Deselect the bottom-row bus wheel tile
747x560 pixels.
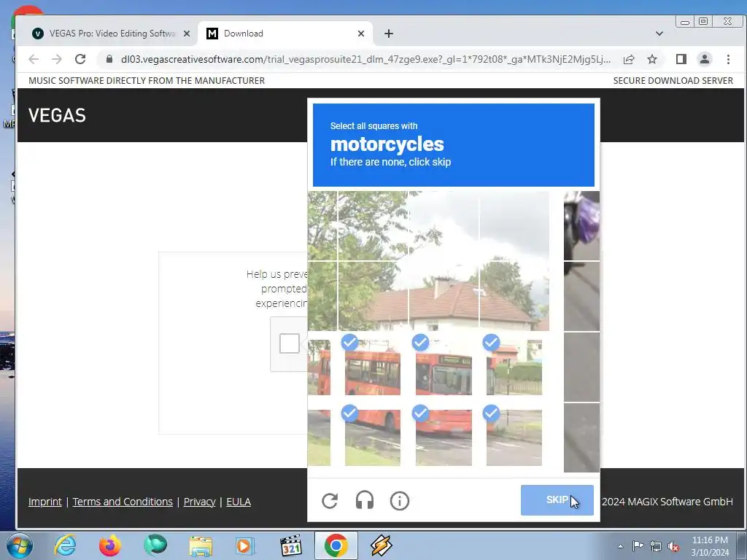373,437
